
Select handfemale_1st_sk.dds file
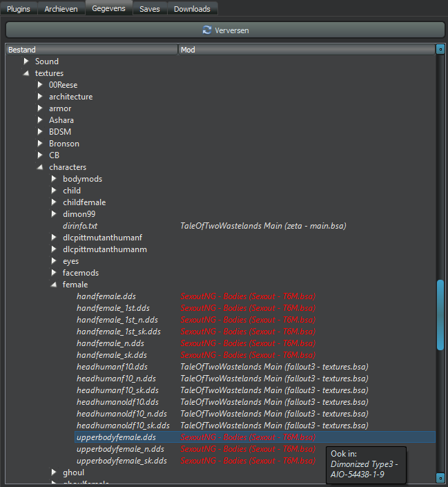pos(119,332)
